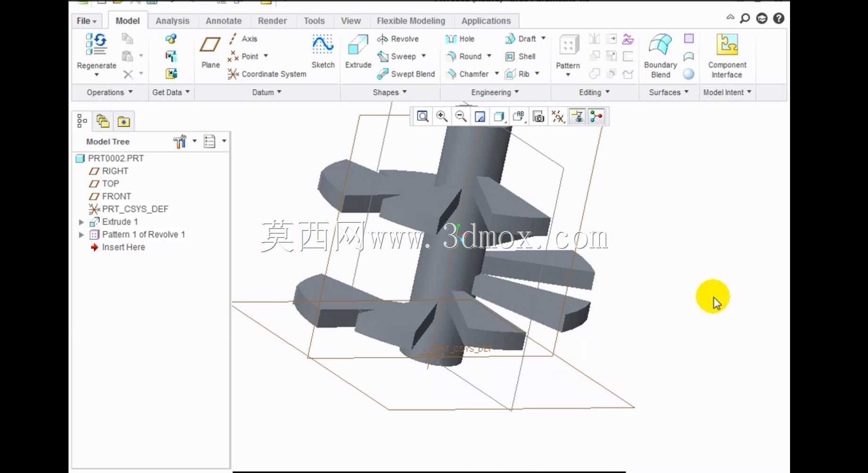This screenshot has height=473, width=868.
Task: Open the Model Tree settings icon
Action: (x=180, y=141)
